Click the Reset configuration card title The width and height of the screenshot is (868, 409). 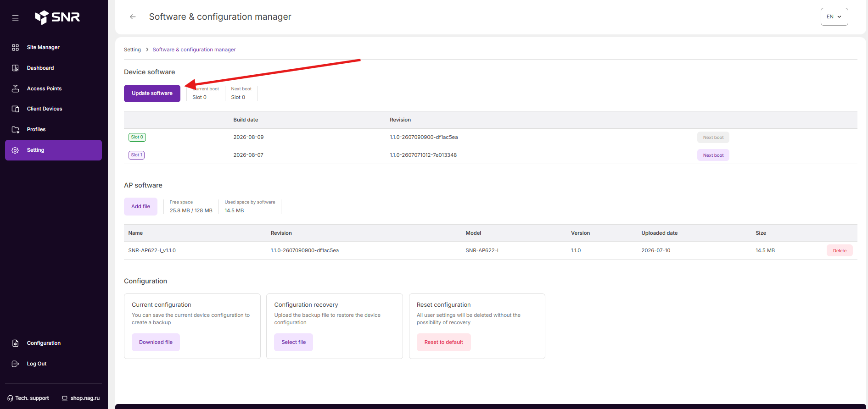443,304
